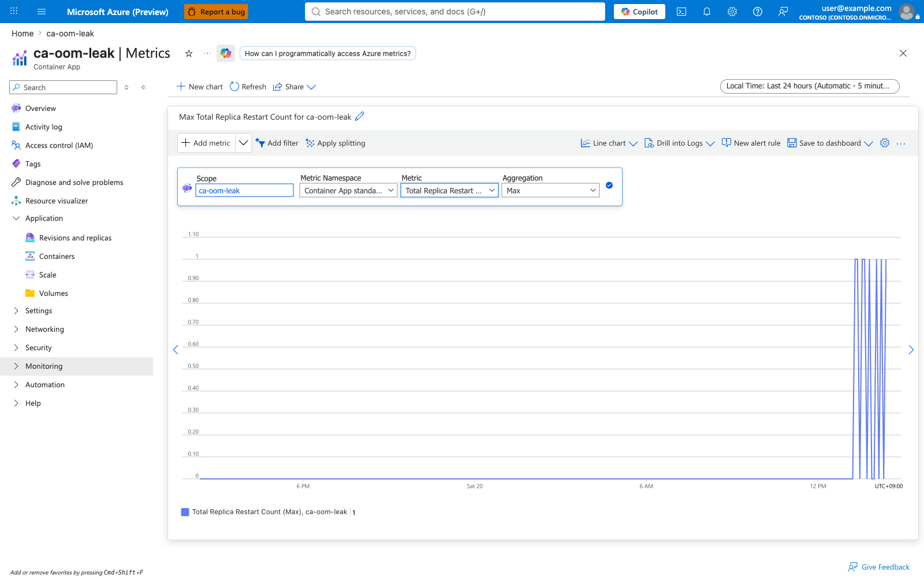The height and width of the screenshot is (578, 924).
Task: Open Cloud Shell terminal icon
Action: point(681,12)
